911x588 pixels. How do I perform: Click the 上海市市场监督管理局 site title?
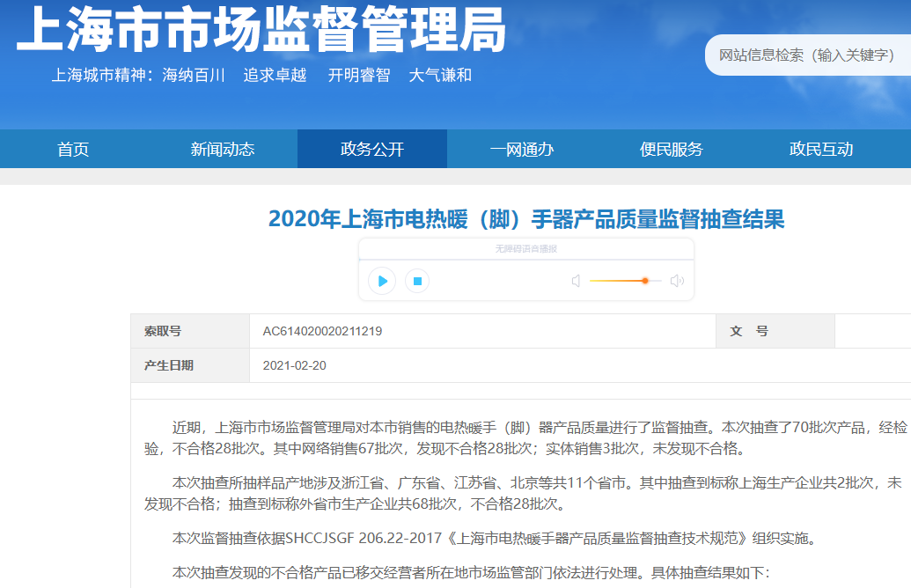click(x=262, y=29)
